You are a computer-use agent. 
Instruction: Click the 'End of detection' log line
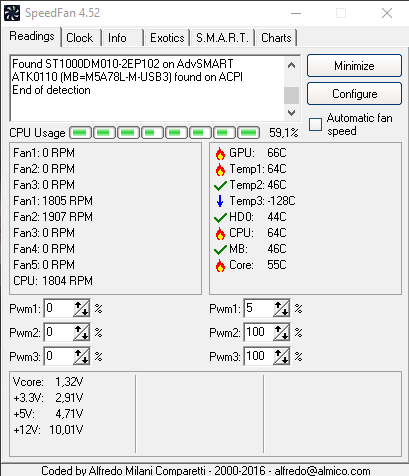click(x=51, y=90)
